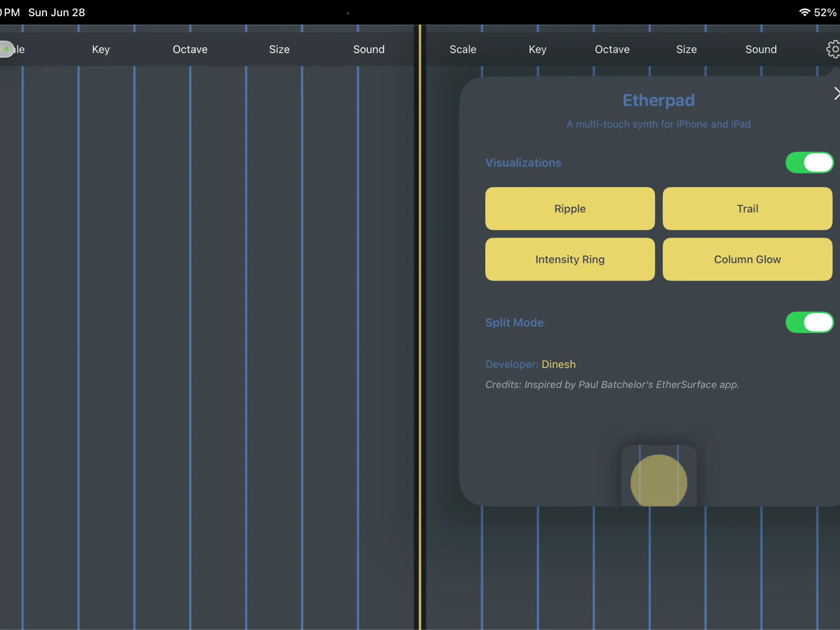This screenshot has width=840, height=630.
Task: Click the Visualizations section label
Action: tap(523, 162)
